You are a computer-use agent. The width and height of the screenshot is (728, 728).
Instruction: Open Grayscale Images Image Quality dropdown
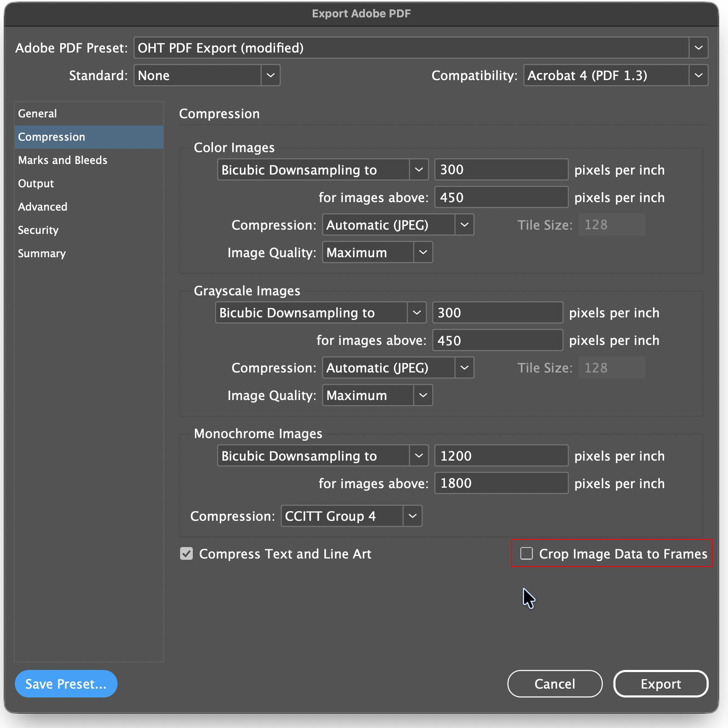[x=422, y=395]
